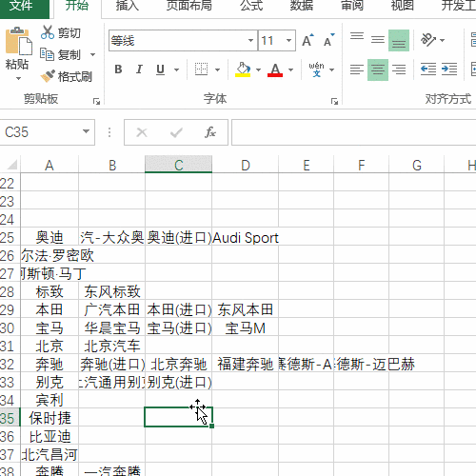This screenshot has width=476, height=476.
Task: Click the Cut scissors icon
Action: click(x=48, y=32)
